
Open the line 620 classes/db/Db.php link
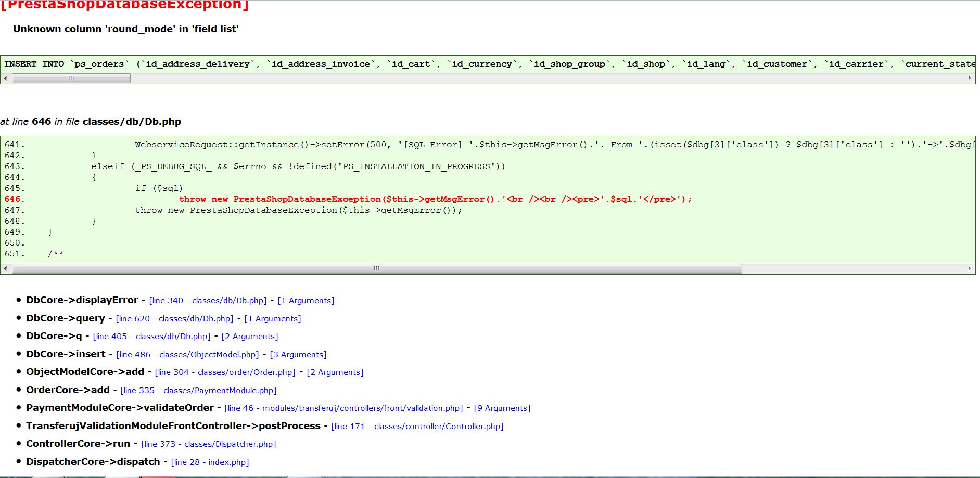click(x=174, y=319)
